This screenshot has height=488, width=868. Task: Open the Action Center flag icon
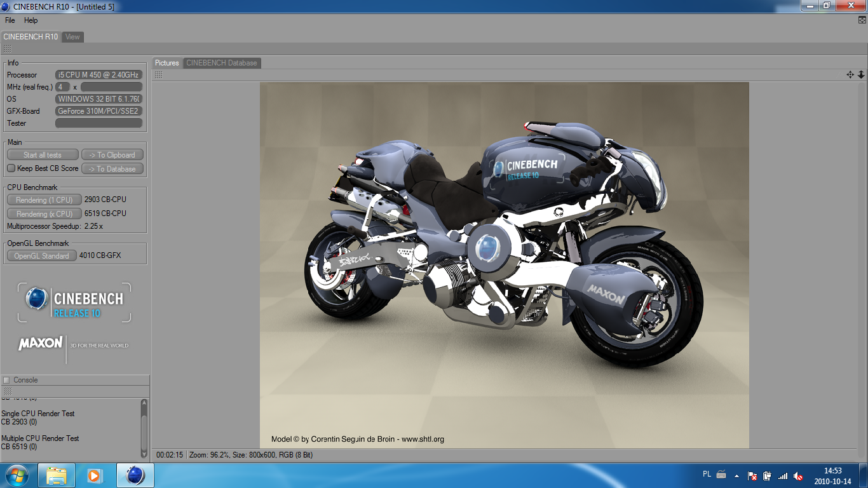pos(752,475)
